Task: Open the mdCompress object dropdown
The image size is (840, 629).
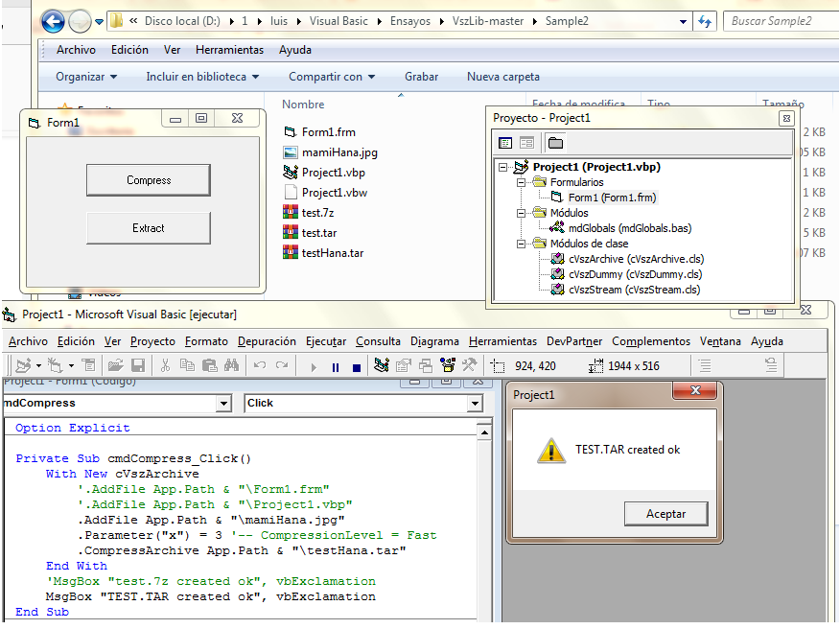Action: 223,404
